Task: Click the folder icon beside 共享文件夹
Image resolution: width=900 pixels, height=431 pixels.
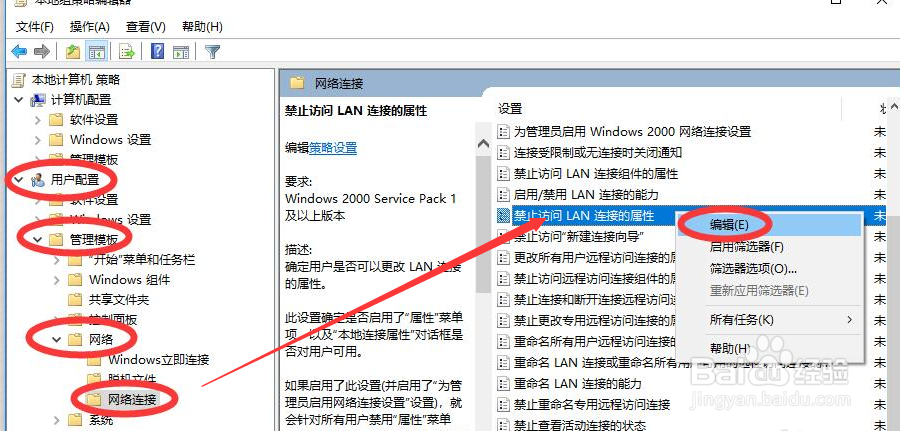Action: click(75, 300)
